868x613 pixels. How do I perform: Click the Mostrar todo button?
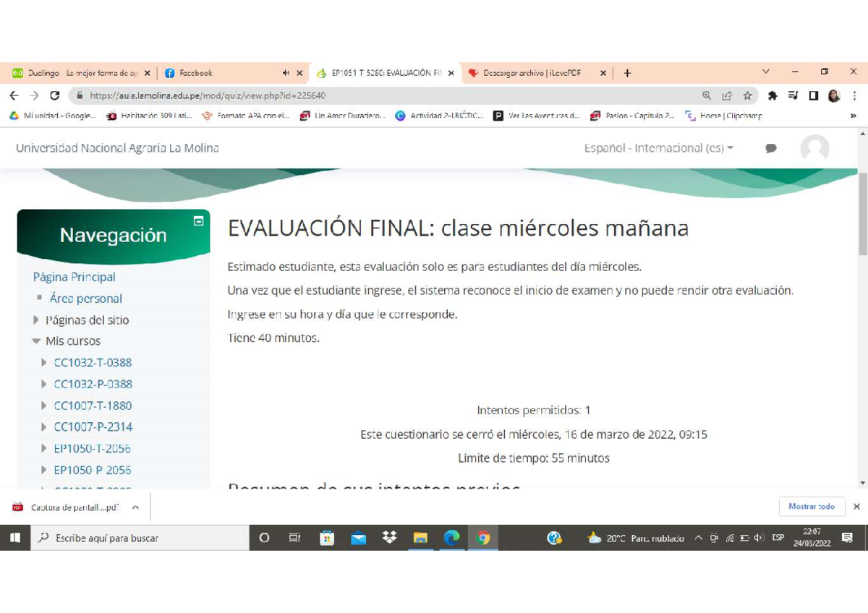click(812, 507)
